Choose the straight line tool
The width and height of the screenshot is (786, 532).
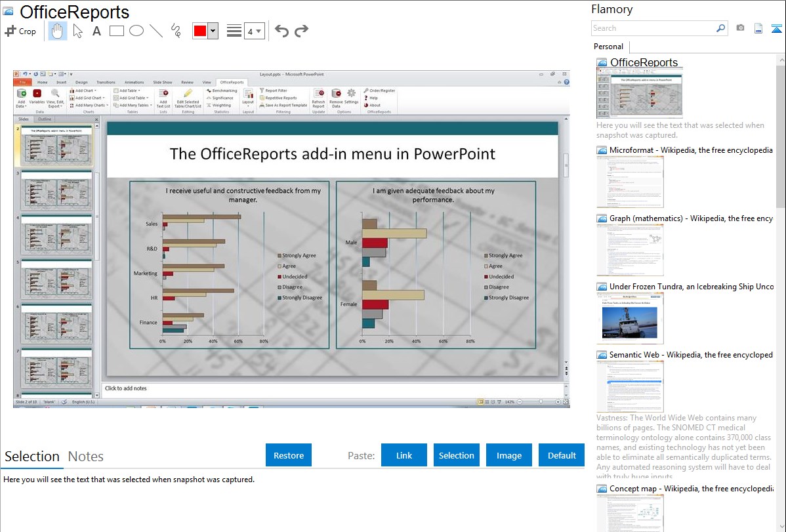click(x=156, y=31)
